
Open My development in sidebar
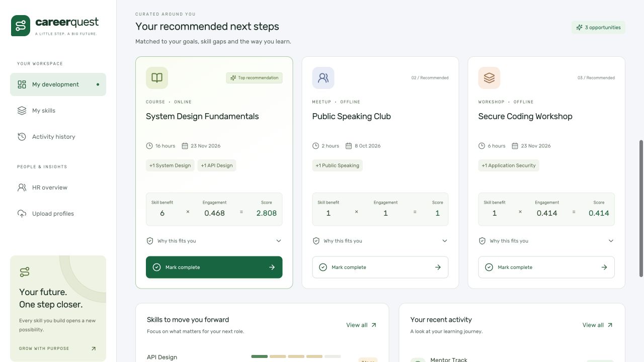click(58, 84)
